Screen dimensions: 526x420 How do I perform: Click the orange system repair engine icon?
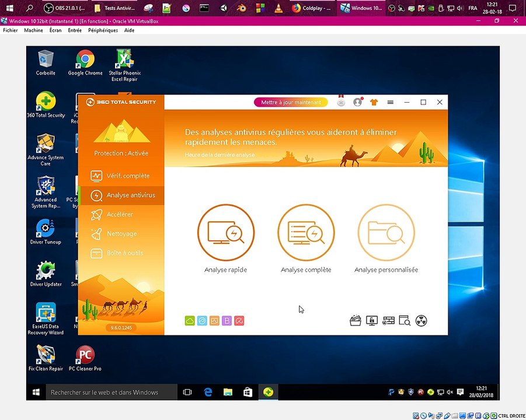click(214, 321)
